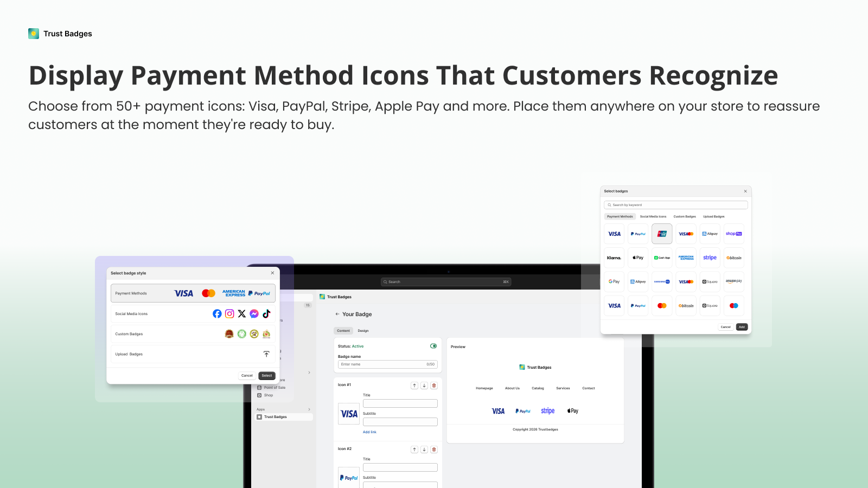Select the Klarna payment badge
The image size is (868, 488).
click(614, 258)
